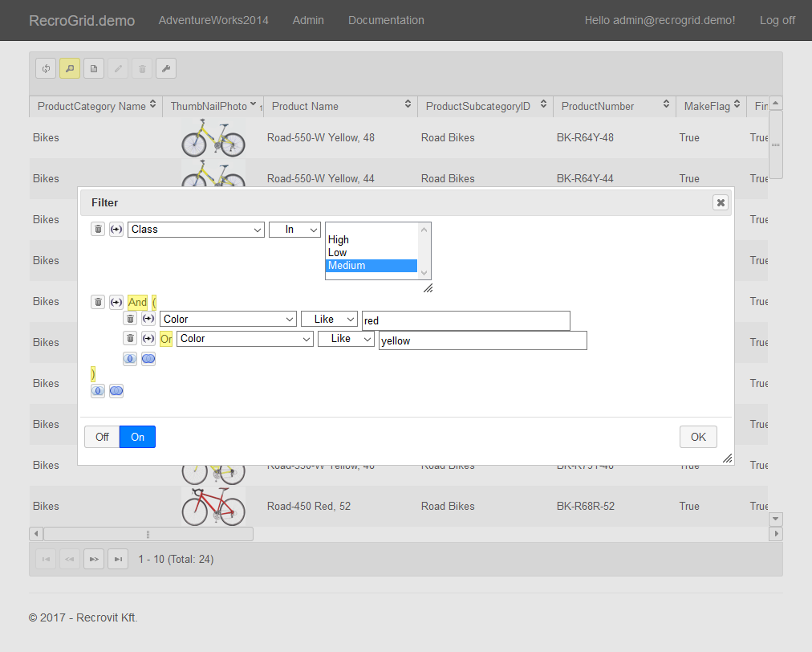Sort by the Product Name column arrows

[408, 104]
